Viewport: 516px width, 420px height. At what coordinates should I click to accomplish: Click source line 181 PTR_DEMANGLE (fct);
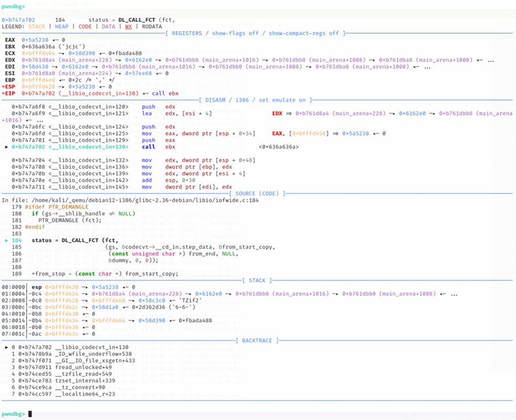(x=57, y=220)
